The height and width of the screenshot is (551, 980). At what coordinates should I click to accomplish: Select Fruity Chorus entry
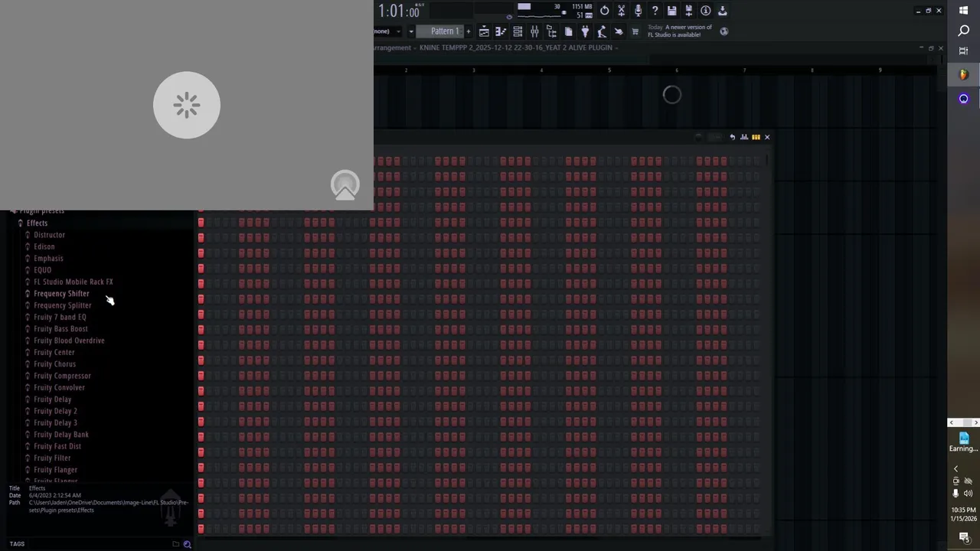(x=54, y=364)
